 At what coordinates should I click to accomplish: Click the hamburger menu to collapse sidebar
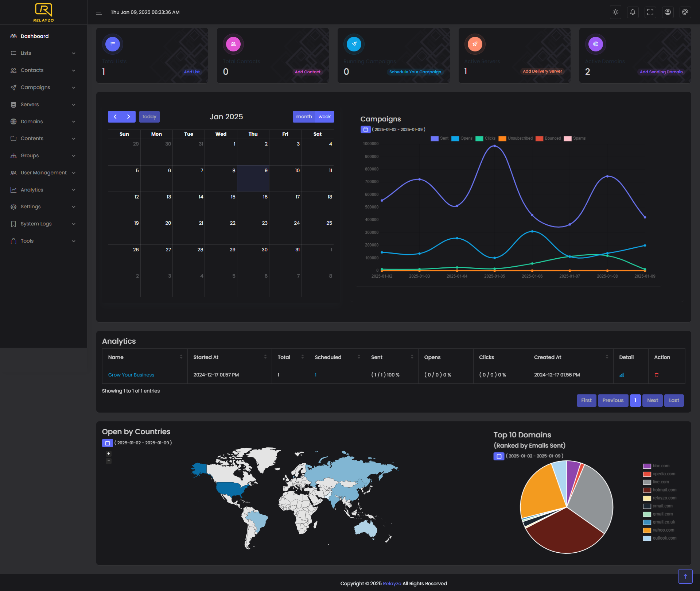99,12
